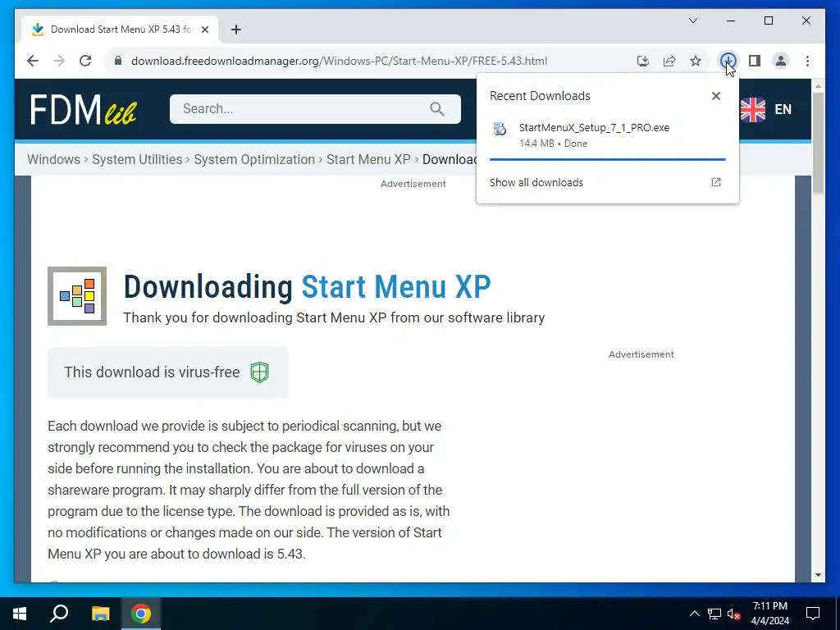Click the scrollbar down arrow
This screenshot has width=840, height=630.
818,575
